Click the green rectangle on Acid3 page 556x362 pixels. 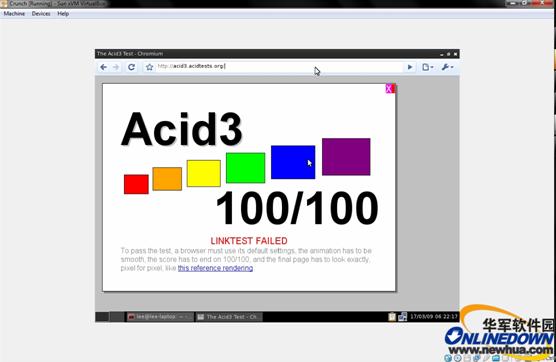pos(245,168)
